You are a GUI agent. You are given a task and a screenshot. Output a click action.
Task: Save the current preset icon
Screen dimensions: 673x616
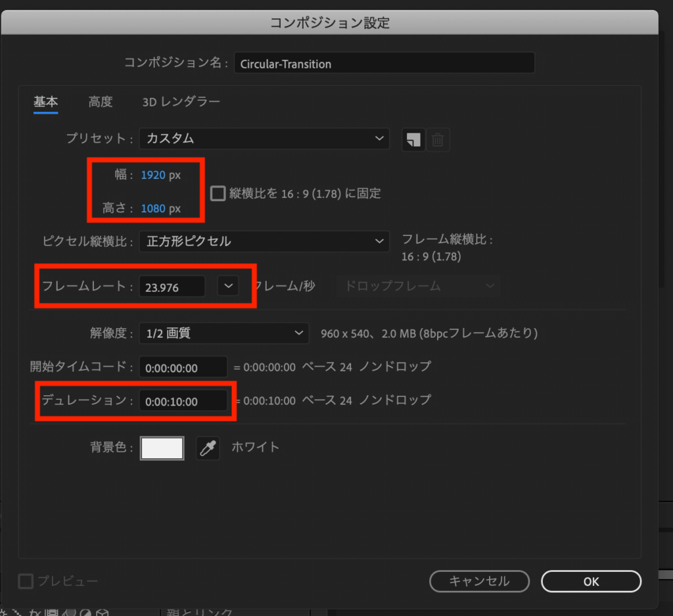[x=413, y=139]
